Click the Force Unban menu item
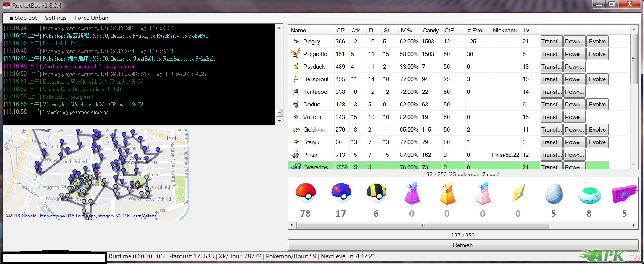Screen dimensions: 644x264 pyautogui.click(x=92, y=18)
